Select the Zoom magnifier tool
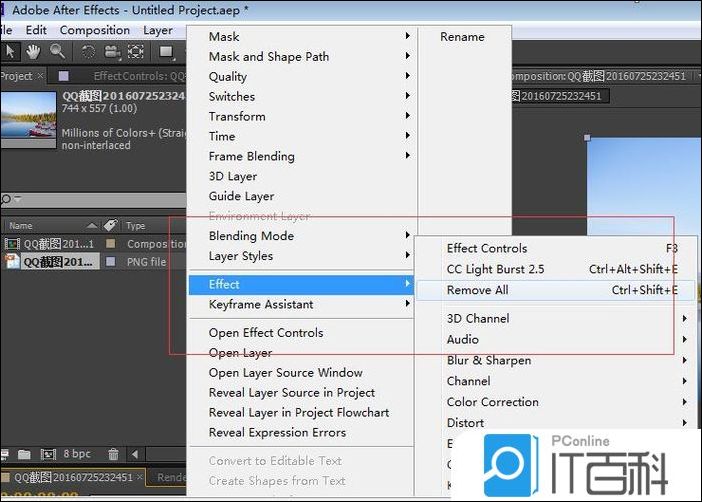This screenshot has height=502, width=702. (x=57, y=51)
